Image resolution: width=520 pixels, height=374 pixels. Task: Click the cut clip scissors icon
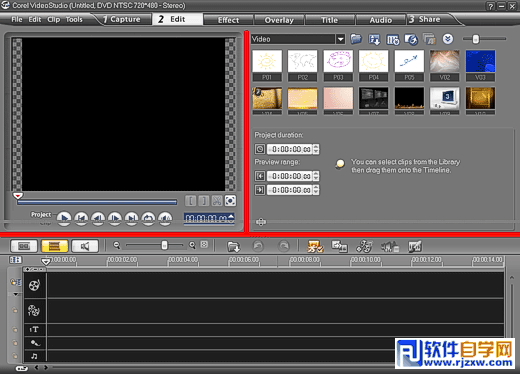click(217, 201)
